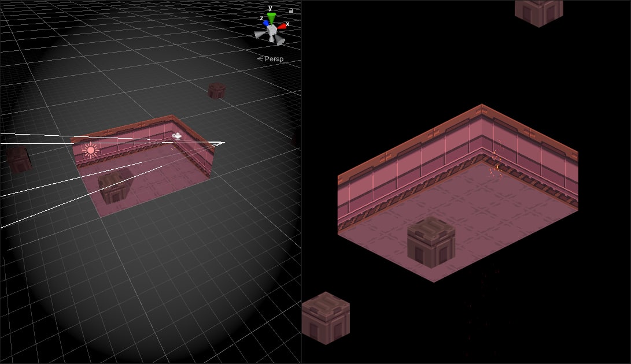Image resolution: width=631 pixels, height=364 pixels.
Task: Click the crate inside the room in game view
Action: 431,242
